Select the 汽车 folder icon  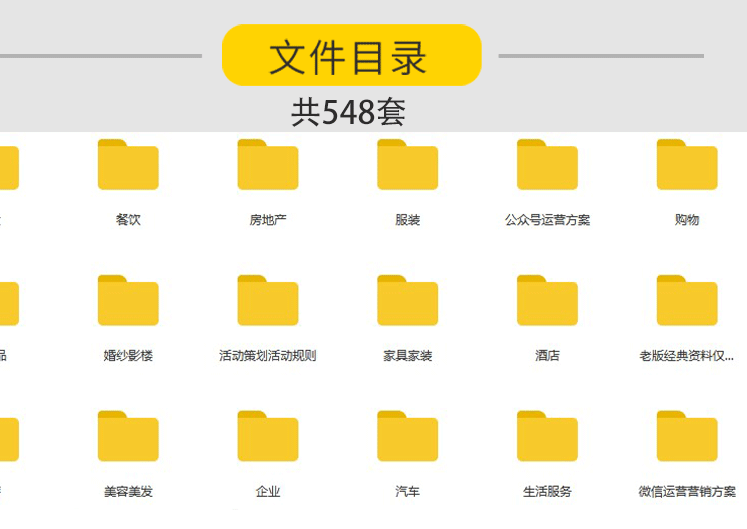tap(407, 436)
